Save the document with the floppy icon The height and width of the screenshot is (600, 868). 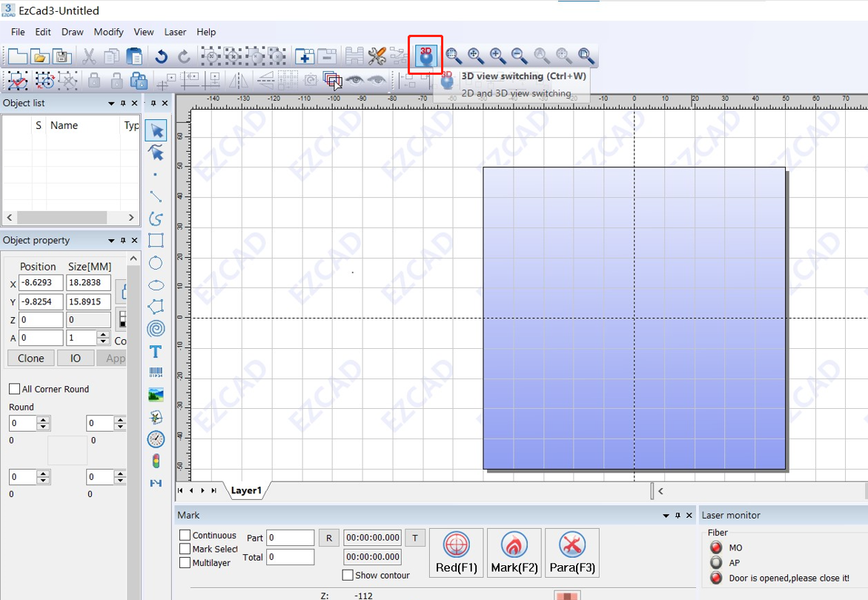coord(62,56)
